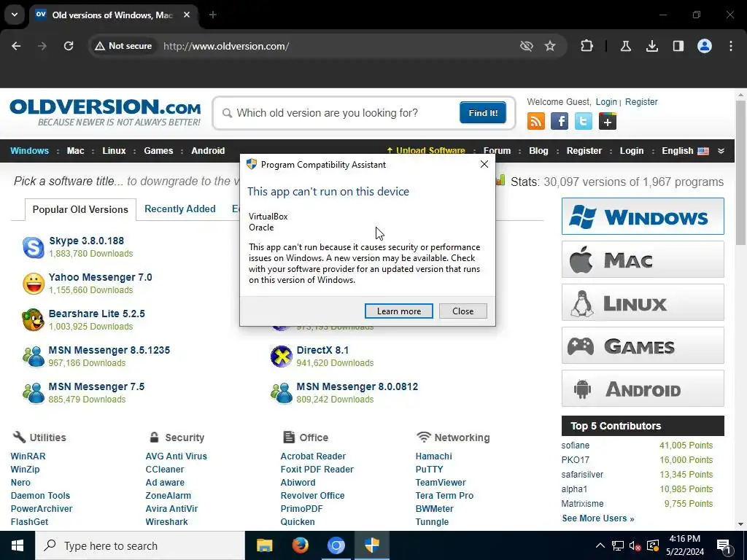Image resolution: width=747 pixels, height=560 pixels.
Task: Click the MSN Messenger 7.5 icon
Action: [x=34, y=393]
